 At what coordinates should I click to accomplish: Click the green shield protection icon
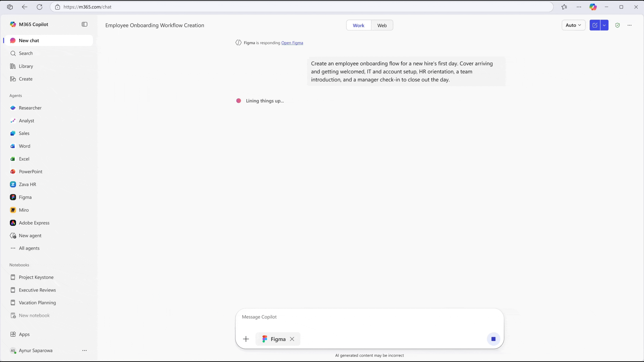pyautogui.click(x=618, y=25)
